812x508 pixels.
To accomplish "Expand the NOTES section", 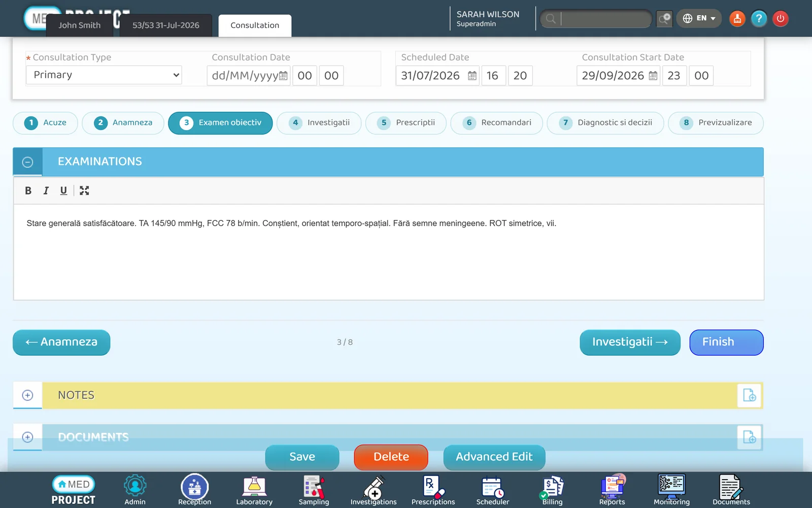I will coord(28,395).
